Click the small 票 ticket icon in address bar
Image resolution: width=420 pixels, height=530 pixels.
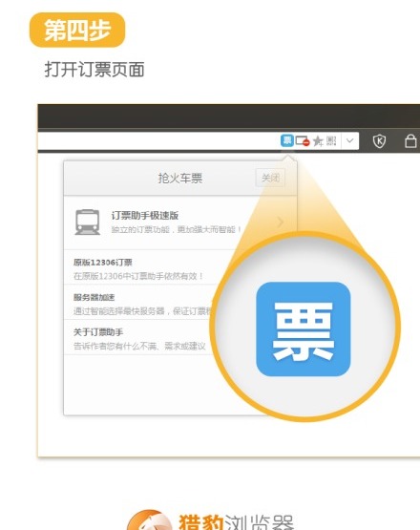tap(287, 140)
